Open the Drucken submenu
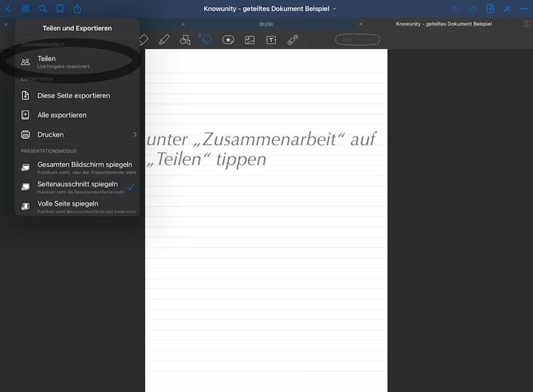 [x=77, y=135]
